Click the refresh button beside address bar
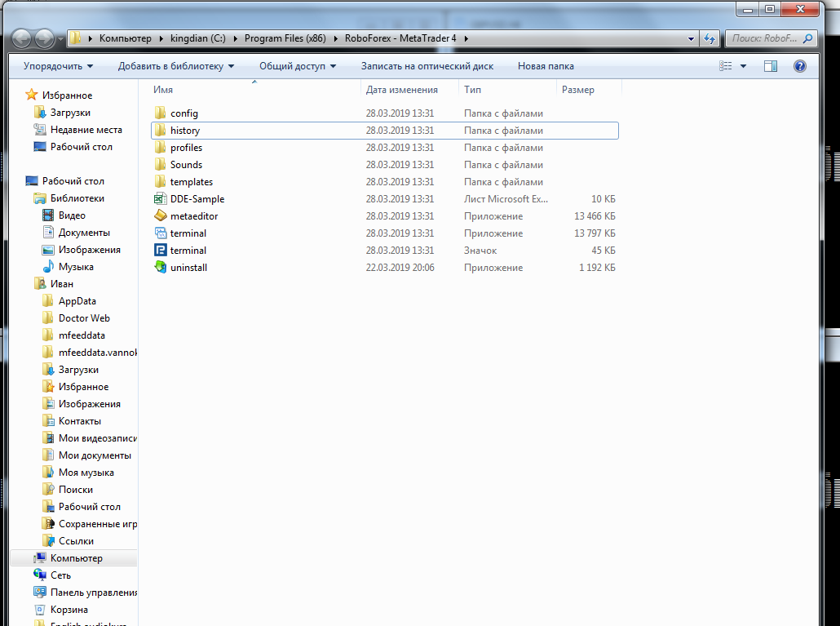The image size is (840, 626). point(709,38)
